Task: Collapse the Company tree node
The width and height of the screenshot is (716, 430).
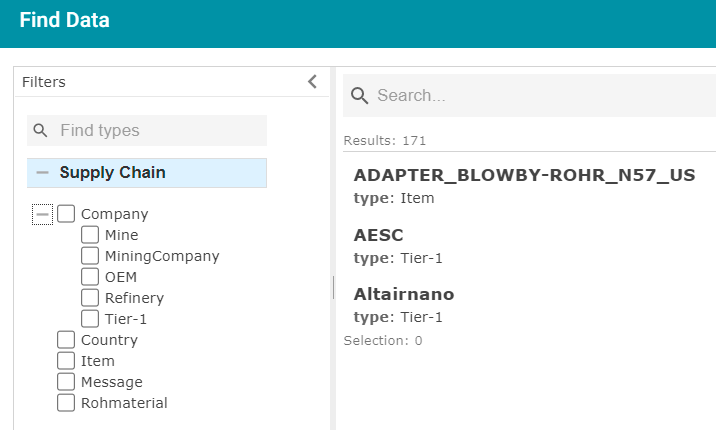Action: coord(42,214)
